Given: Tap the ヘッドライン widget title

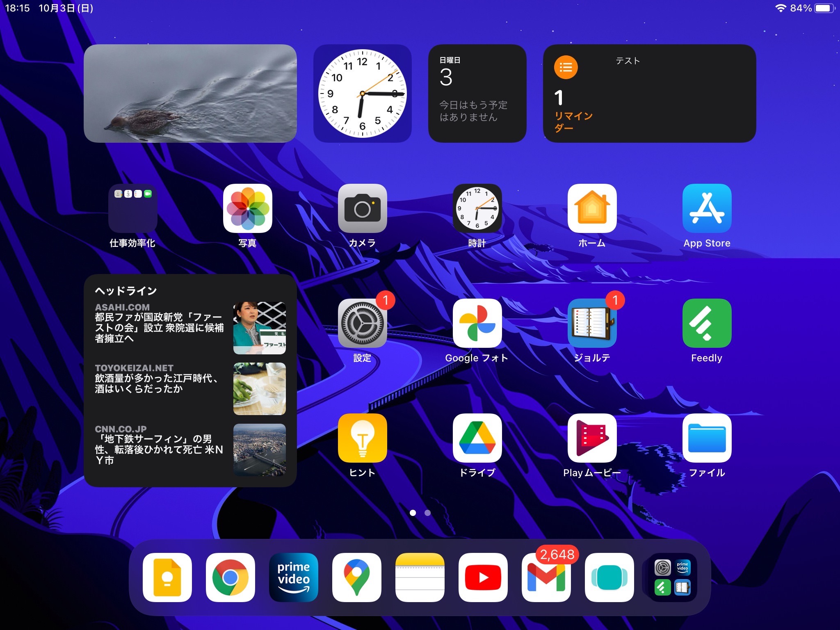Looking at the screenshot, I should [126, 291].
